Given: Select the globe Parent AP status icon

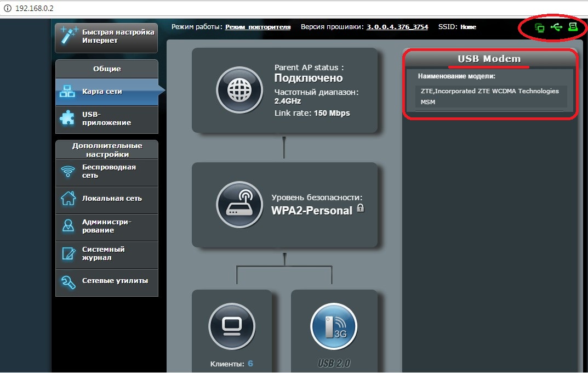Looking at the screenshot, I should 239,90.
